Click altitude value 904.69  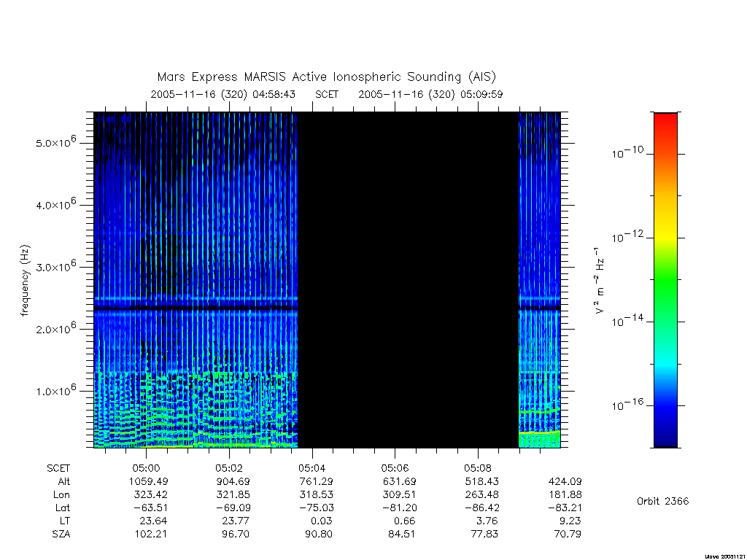click(233, 481)
